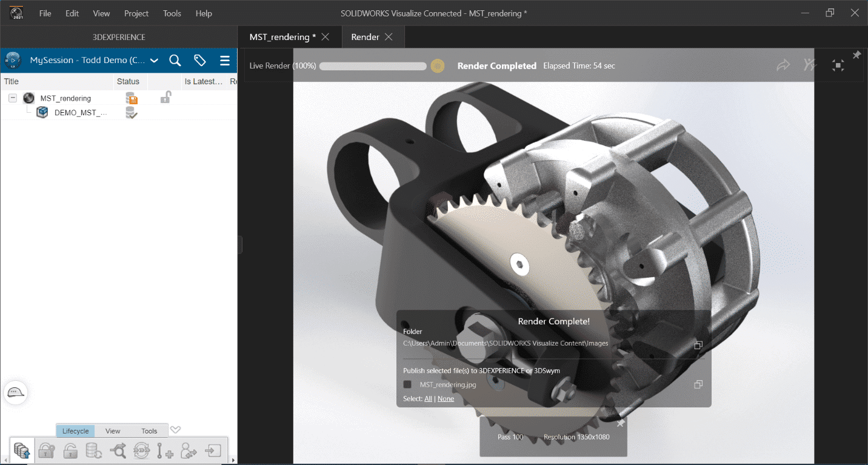
Task: Click the unlocked padlock icon for MST_rendering
Action: (165, 97)
